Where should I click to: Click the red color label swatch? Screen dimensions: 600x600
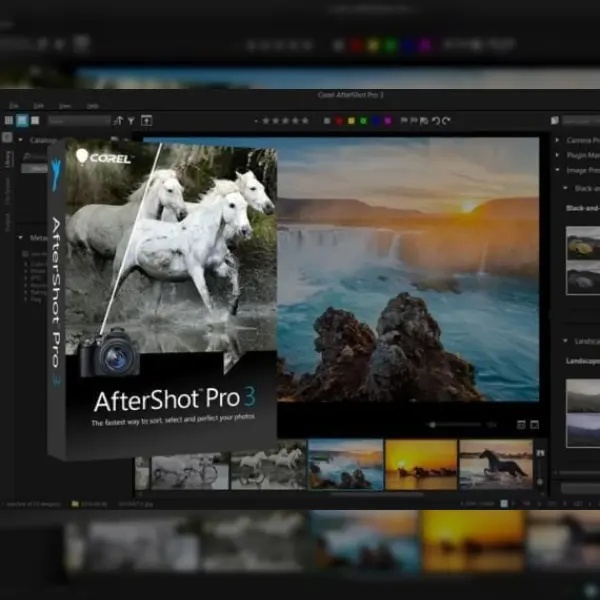(x=337, y=121)
